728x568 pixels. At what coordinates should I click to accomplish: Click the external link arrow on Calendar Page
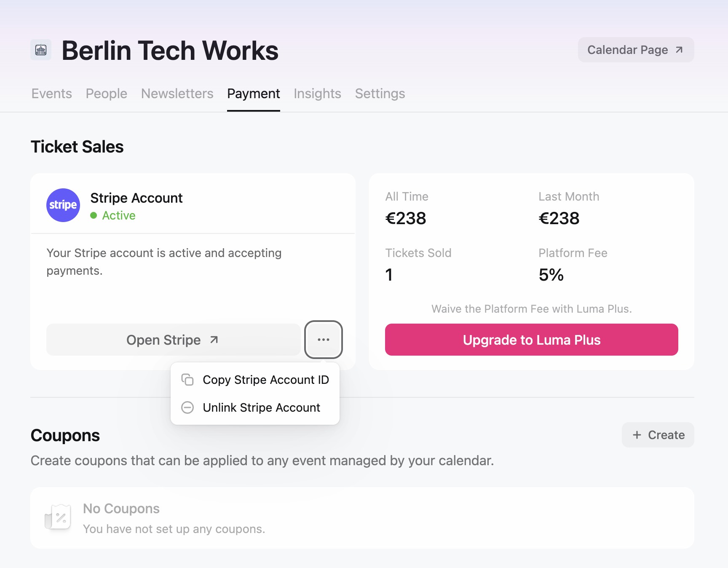(x=679, y=50)
